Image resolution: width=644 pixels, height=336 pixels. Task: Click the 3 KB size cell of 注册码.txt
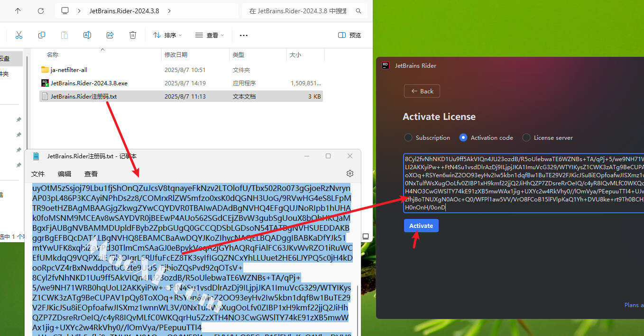click(315, 96)
